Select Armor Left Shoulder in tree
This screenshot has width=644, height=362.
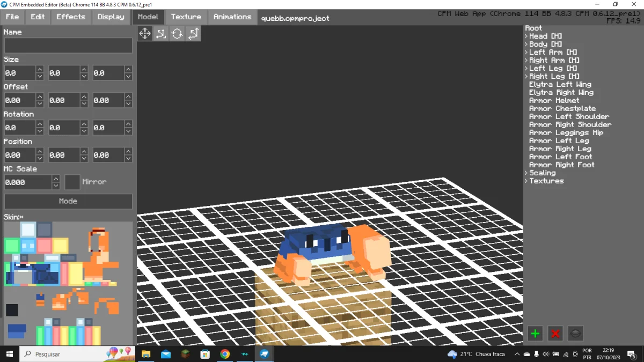coord(569,116)
